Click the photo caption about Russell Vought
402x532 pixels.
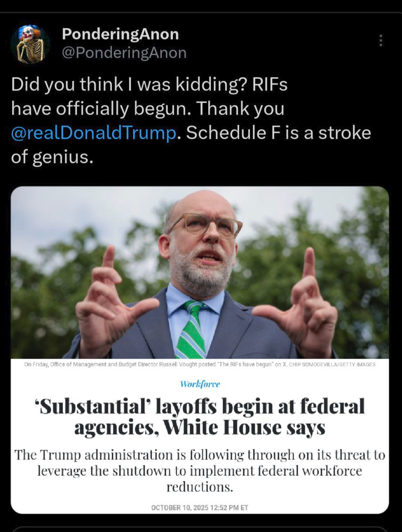click(x=150, y=365)
